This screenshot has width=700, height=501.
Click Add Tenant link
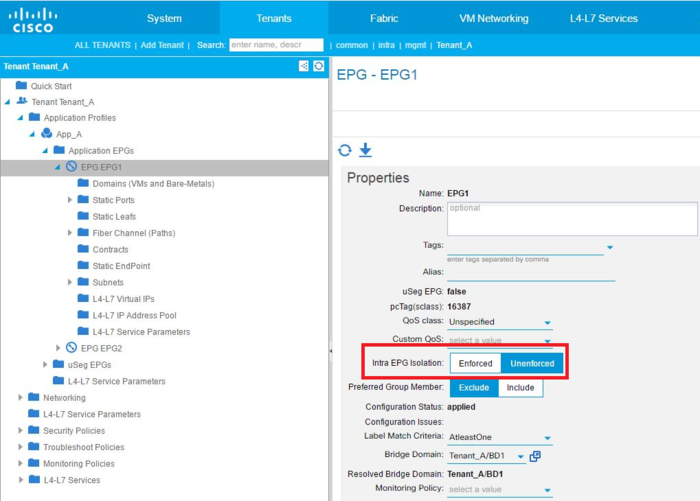(162, 45)
